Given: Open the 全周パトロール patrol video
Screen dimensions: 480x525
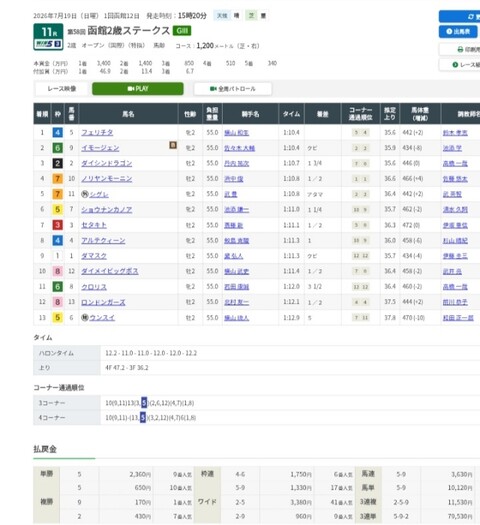Looking at the screenshot, I should (233, 89).
